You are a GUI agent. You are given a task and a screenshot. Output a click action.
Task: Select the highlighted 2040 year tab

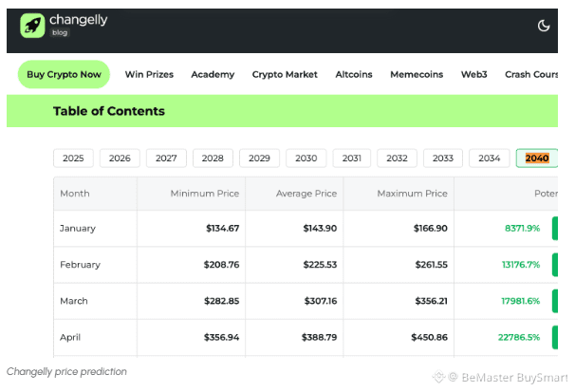coord(536,159)
